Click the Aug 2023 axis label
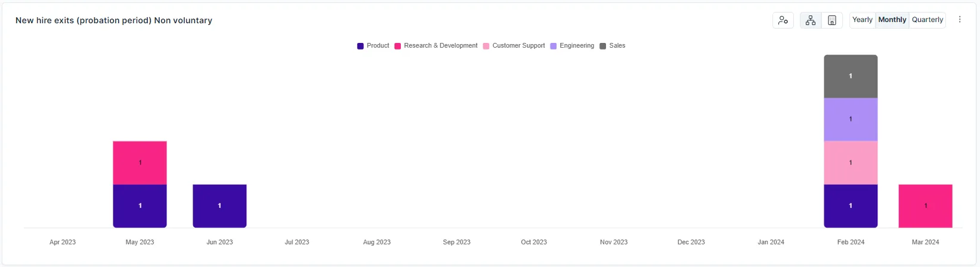The image size is (980, 267). coord(377,242)
